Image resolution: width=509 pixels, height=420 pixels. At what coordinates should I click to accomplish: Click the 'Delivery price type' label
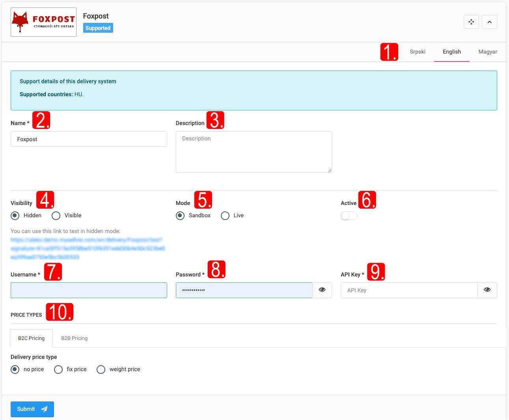click(34, 357)
